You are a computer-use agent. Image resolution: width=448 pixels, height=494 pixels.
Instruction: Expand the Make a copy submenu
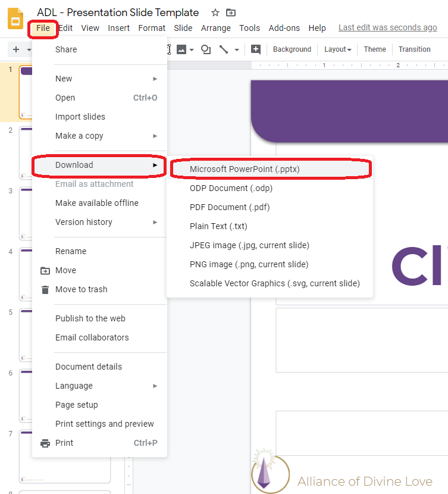coord(99,136)
